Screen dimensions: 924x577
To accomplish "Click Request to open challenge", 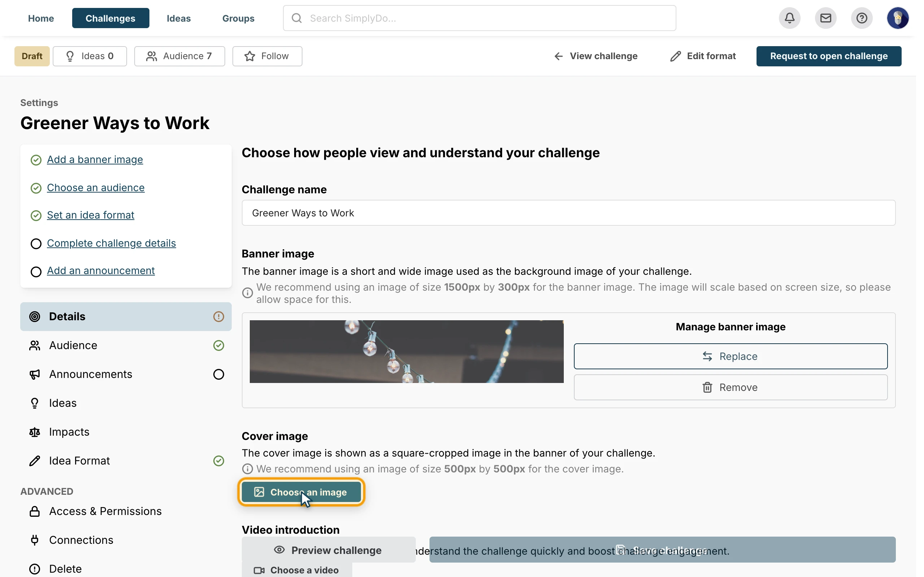I will pos(829,56).
